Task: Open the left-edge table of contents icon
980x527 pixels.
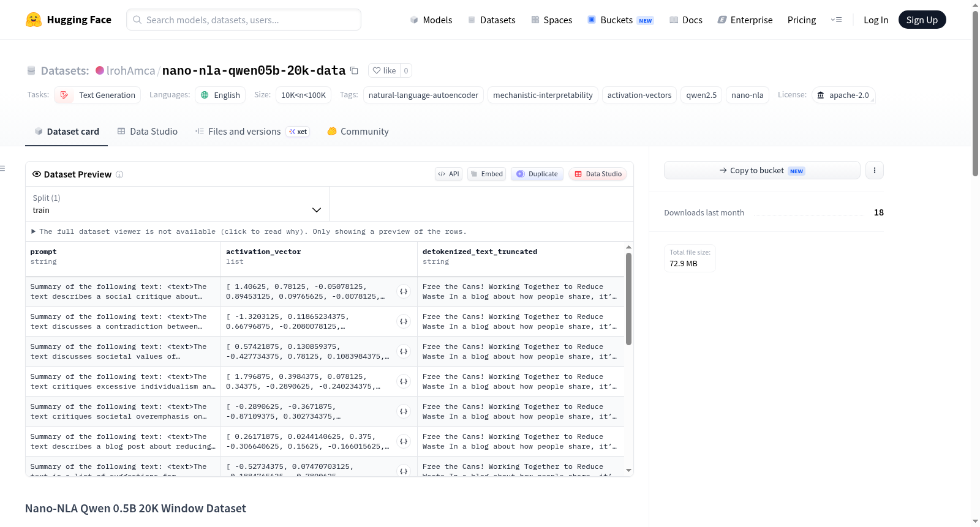Action: pos(2,168)
